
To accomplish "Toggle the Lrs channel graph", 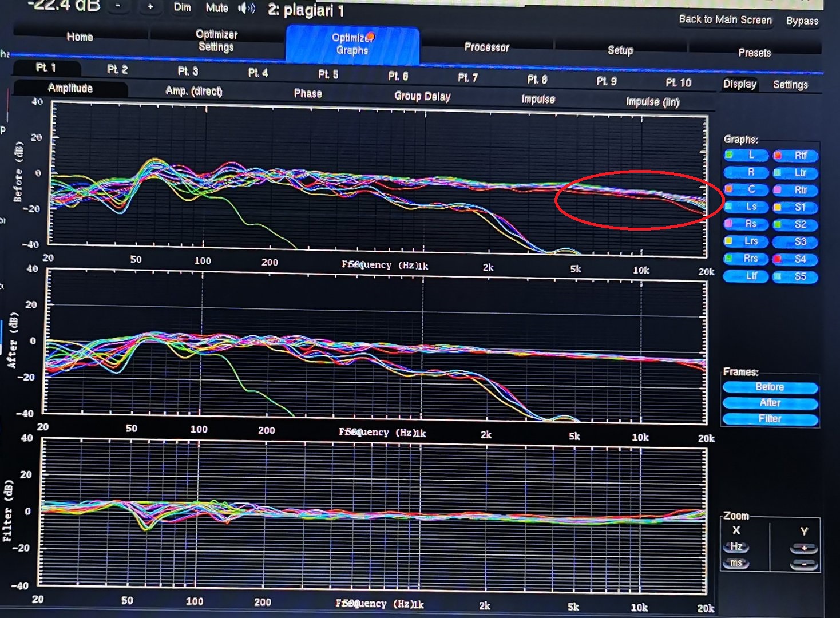I will (x=746, y=241).
